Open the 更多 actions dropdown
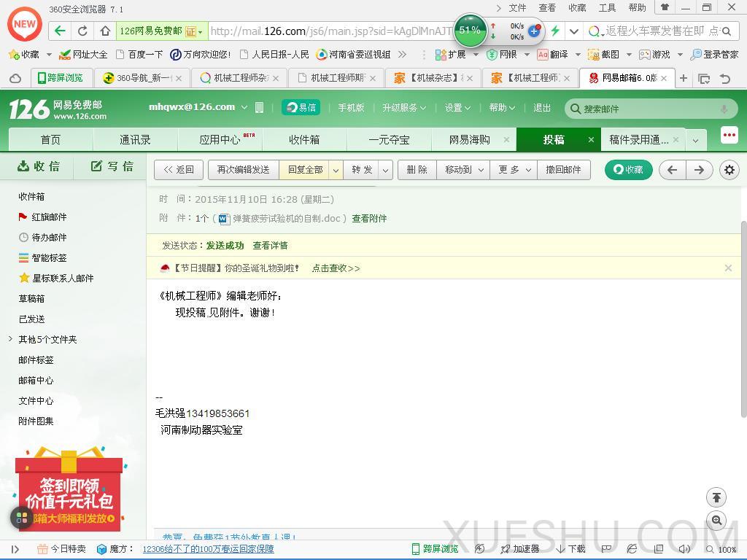 [513, 170]
